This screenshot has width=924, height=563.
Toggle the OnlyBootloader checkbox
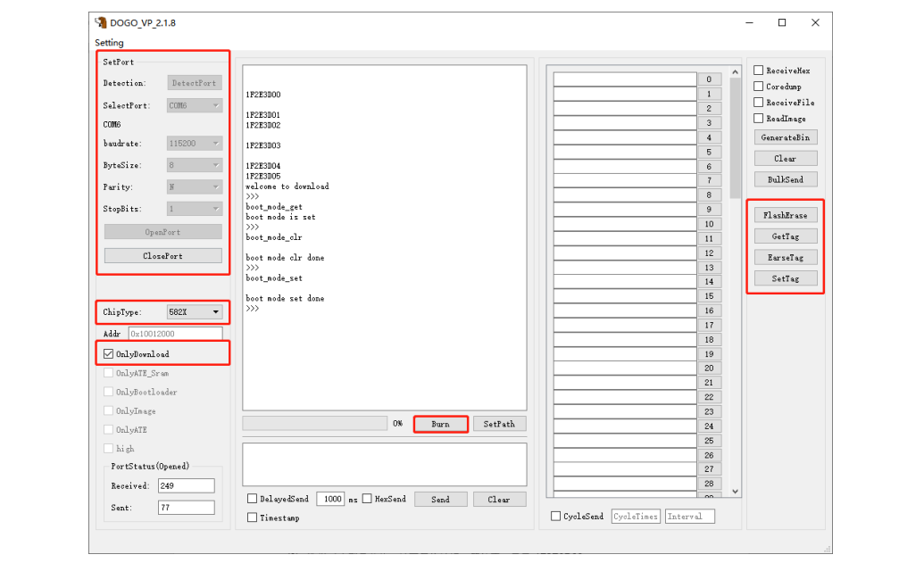pos(108,392)
